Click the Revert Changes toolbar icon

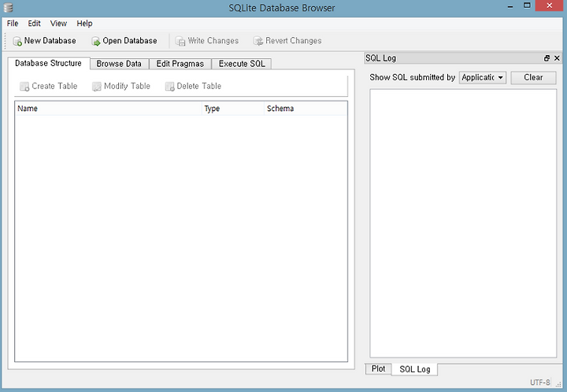click(x=258, y=41)
